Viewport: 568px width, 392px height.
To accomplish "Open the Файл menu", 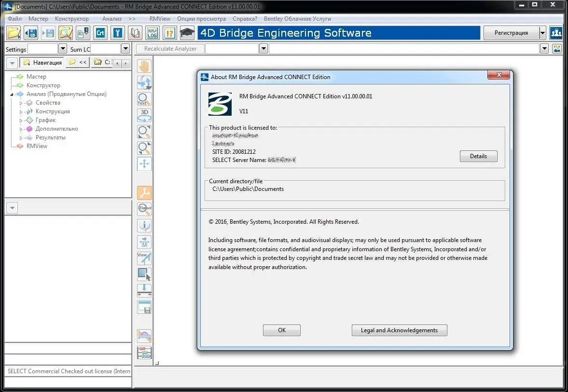I will pos(15,18).
